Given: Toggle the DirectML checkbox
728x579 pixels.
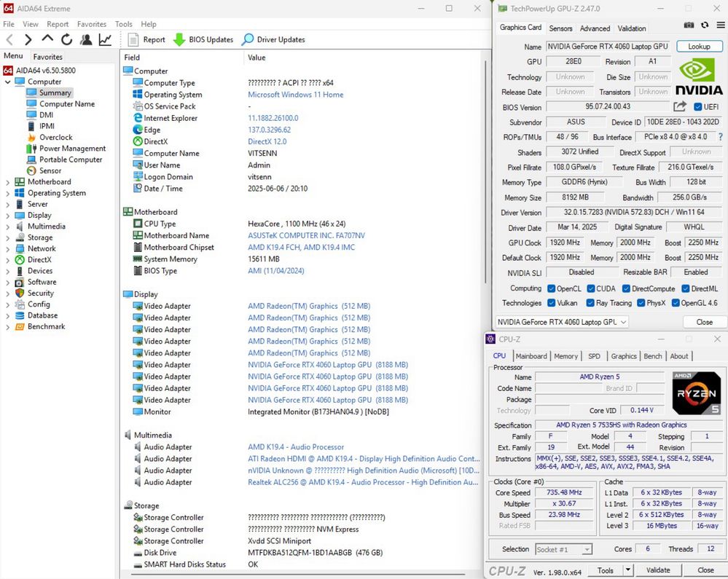Looking at the screenshot, I should (685, 288).
